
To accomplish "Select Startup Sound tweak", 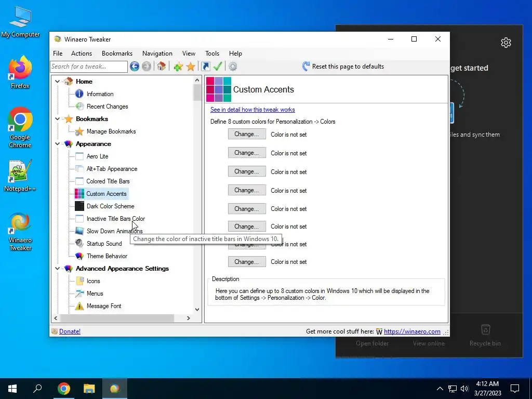I will 104,244.
